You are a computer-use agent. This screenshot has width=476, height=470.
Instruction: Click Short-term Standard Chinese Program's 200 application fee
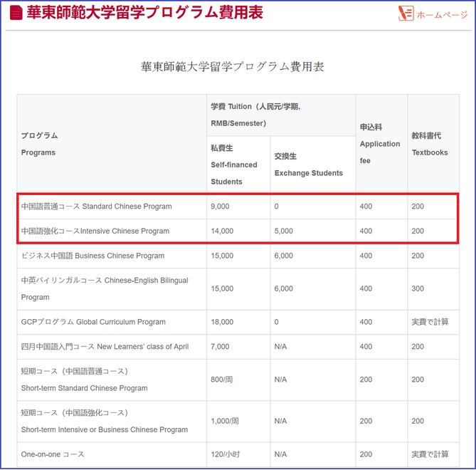click(366, 379)
